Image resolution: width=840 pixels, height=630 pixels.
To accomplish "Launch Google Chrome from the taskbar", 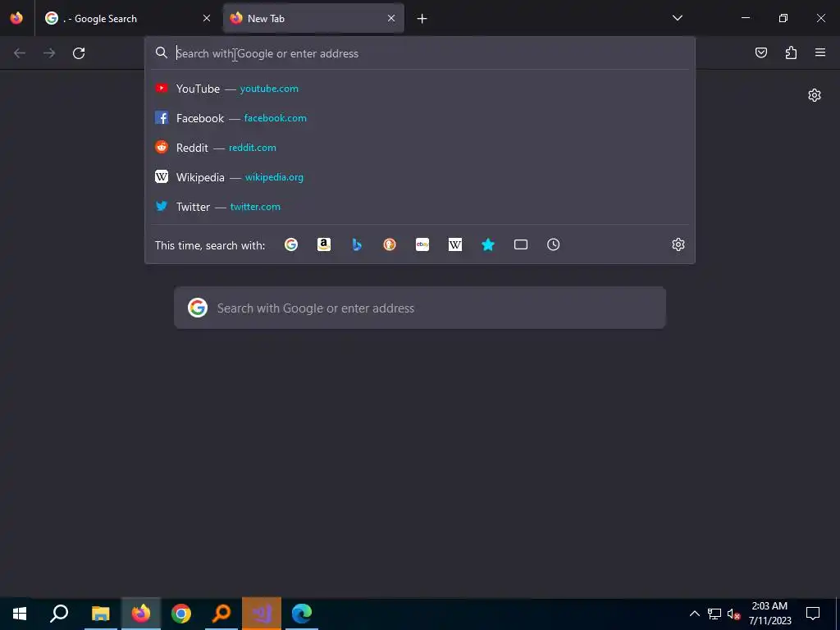I will [181, 614].
